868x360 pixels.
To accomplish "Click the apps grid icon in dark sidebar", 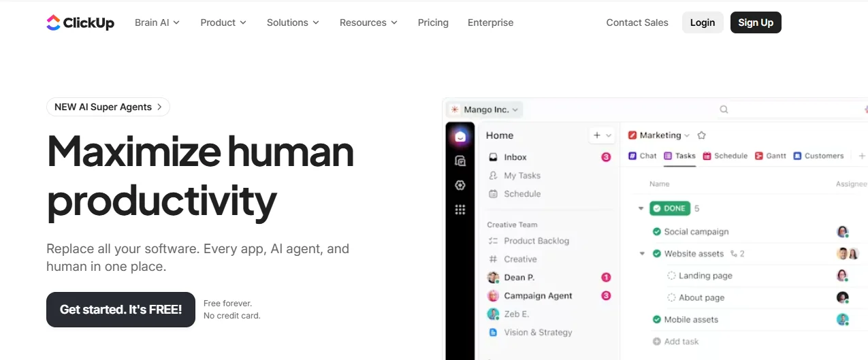I will click(460, 210).
